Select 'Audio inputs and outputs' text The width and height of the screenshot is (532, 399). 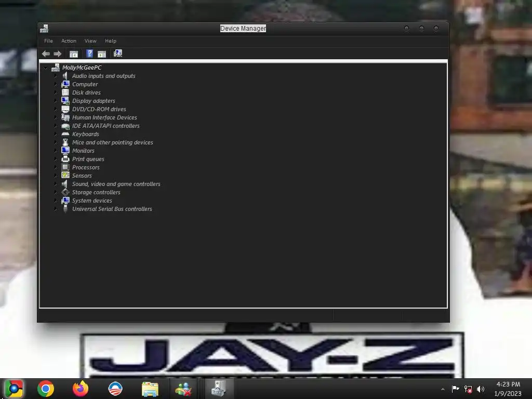pos(104,76)
